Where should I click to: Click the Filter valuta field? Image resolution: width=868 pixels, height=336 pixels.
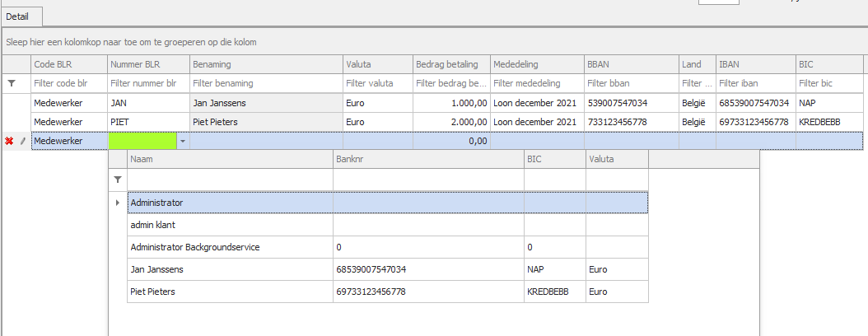coord(377,83)
